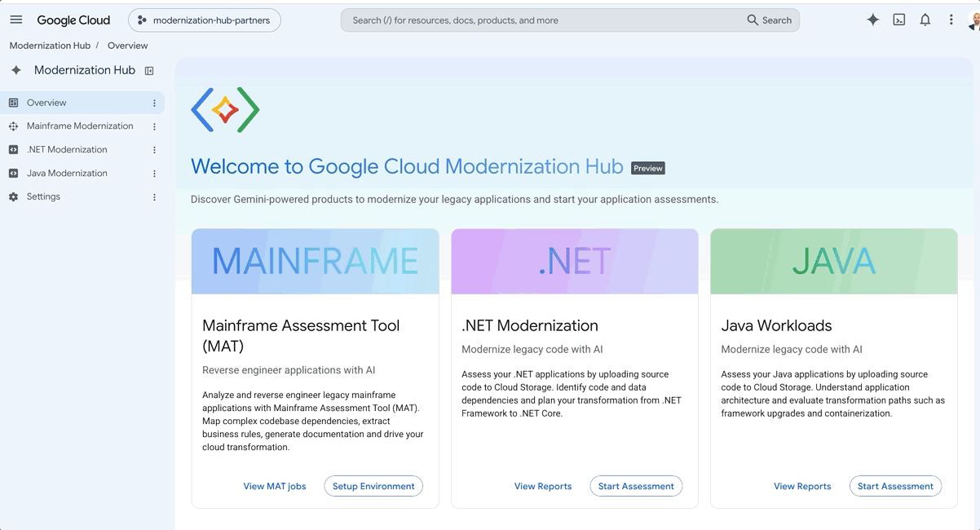Screen dimensions: 980x530
Task: Click the Java Workloads card heading
Action: point(777,325)
